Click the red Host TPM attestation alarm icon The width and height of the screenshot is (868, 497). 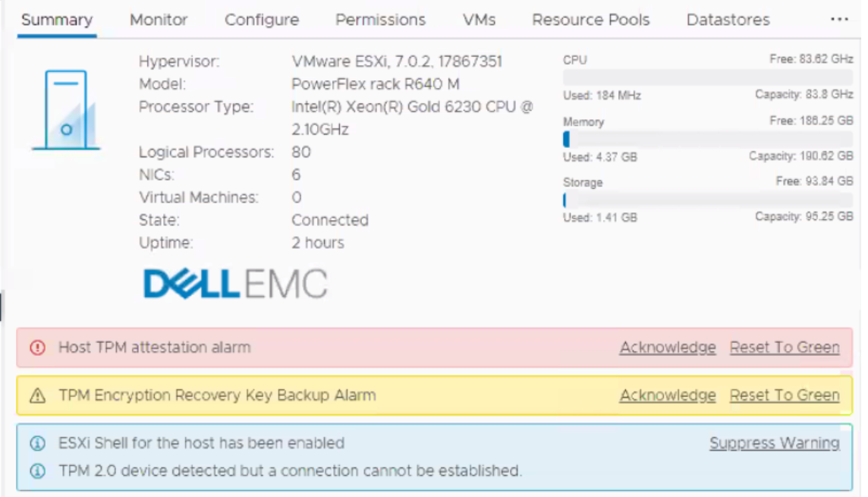pyautogui.click(x=37, y=348)
